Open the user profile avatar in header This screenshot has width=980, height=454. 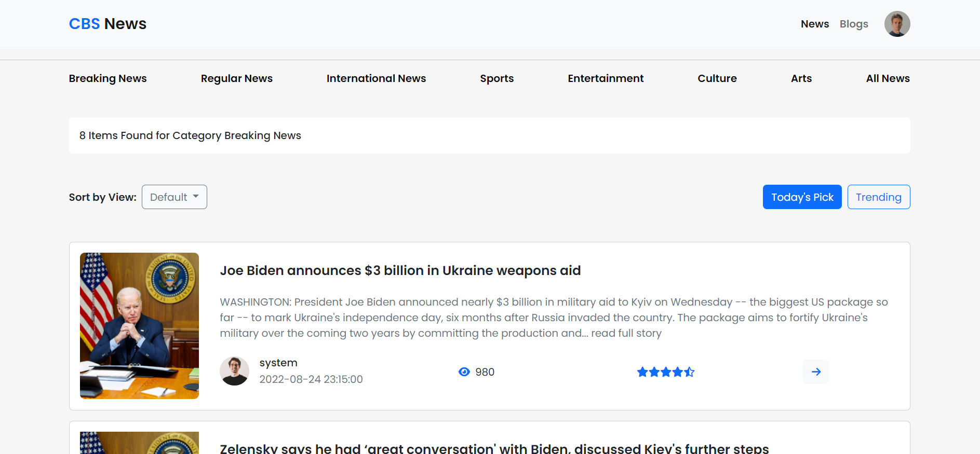click(x=897, y=24)
